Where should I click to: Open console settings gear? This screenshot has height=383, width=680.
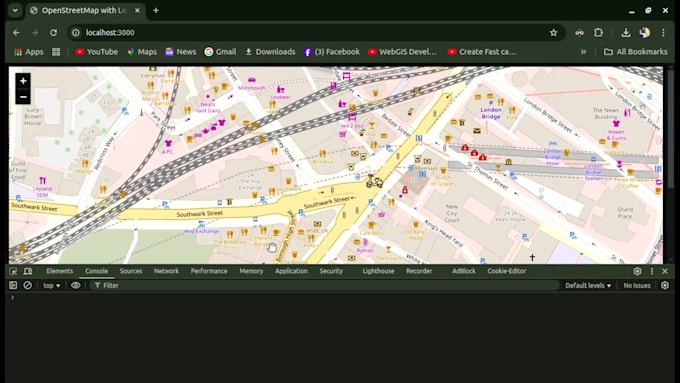665,285
